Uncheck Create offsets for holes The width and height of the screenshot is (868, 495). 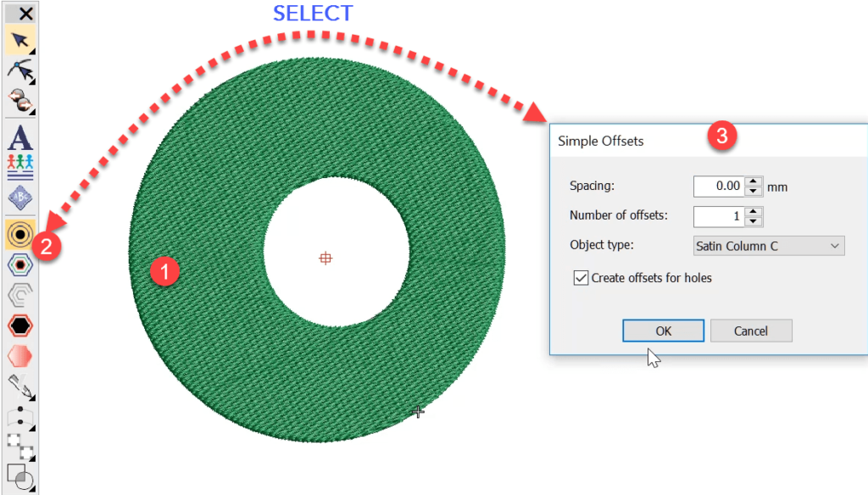(581, 277)
